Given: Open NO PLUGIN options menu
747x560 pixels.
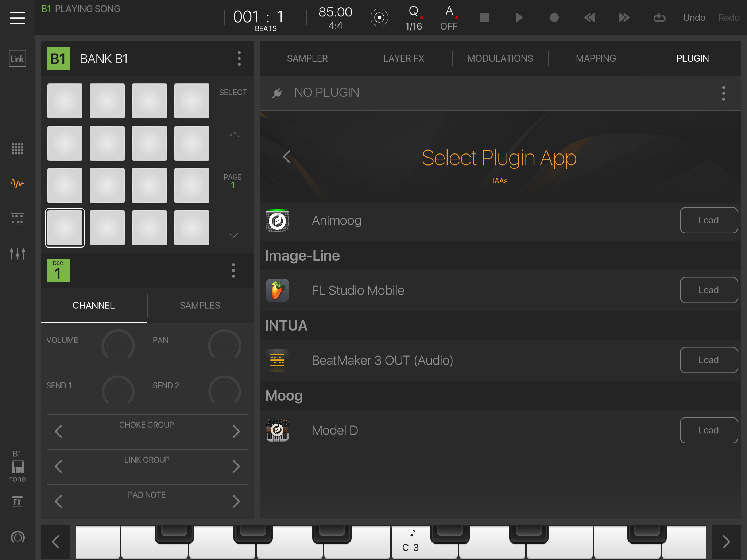Looking at the screenshot, I should (x=724, y=93).
